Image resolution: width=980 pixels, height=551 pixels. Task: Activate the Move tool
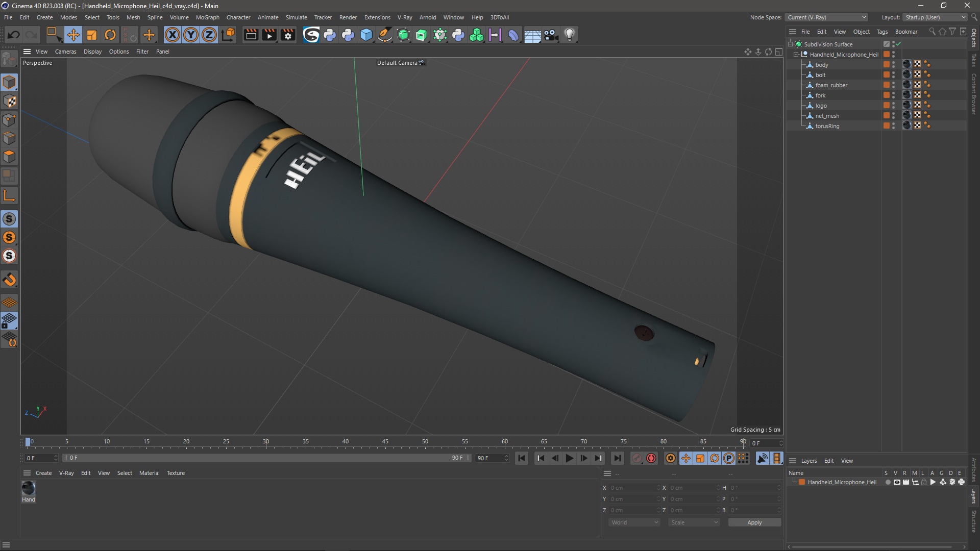tap(73, 35)
